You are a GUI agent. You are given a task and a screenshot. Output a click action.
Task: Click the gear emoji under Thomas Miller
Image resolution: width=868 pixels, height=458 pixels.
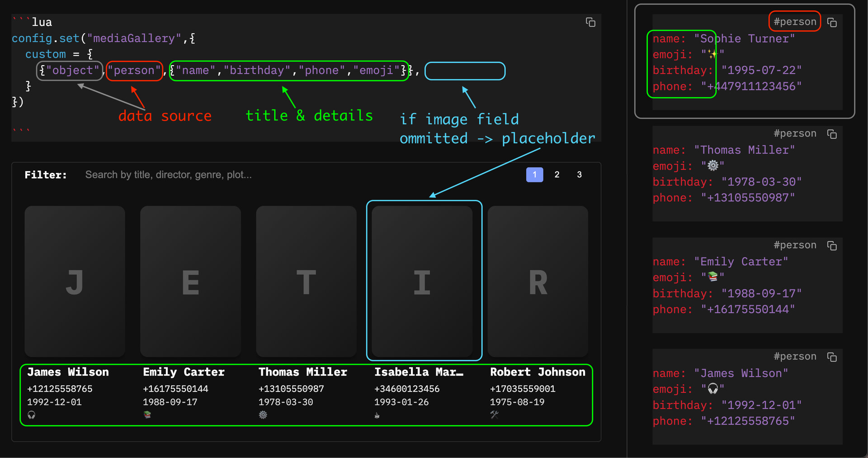point(263,415)
